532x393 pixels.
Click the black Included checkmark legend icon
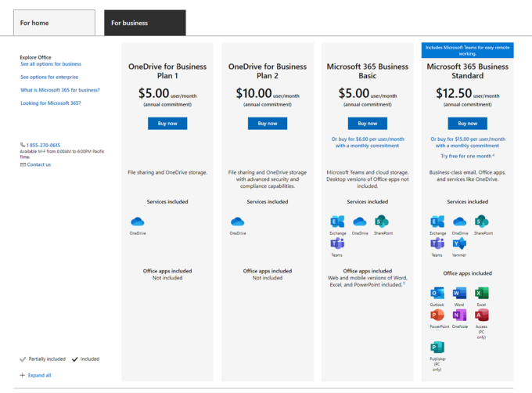click(74, 359)
